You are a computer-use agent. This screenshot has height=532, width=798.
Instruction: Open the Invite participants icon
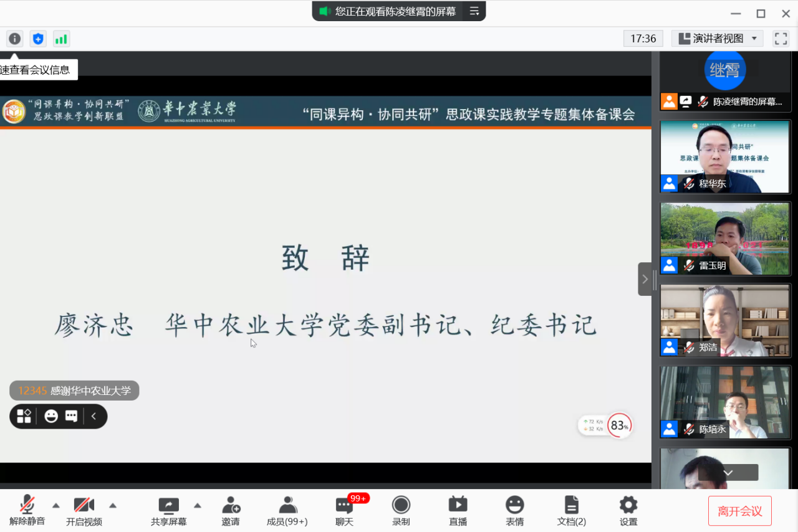[231, 510]
